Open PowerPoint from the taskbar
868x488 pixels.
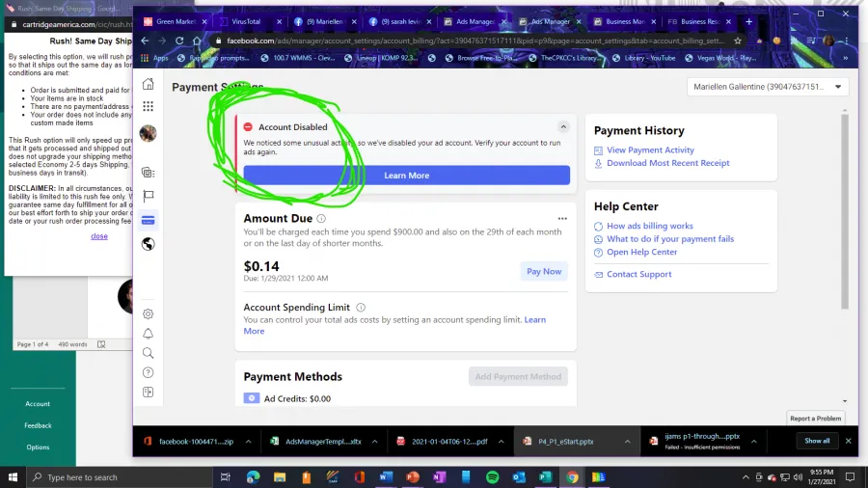[413, 477]
